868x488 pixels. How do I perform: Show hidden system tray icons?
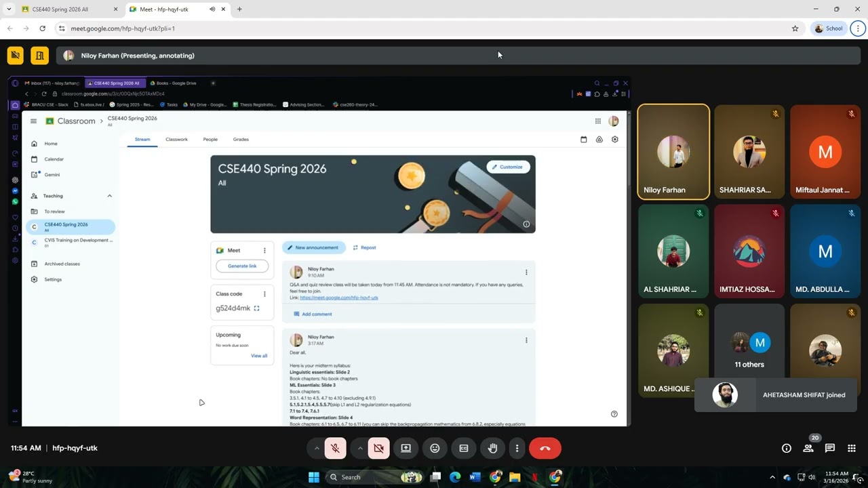click(x=772, y=477)
